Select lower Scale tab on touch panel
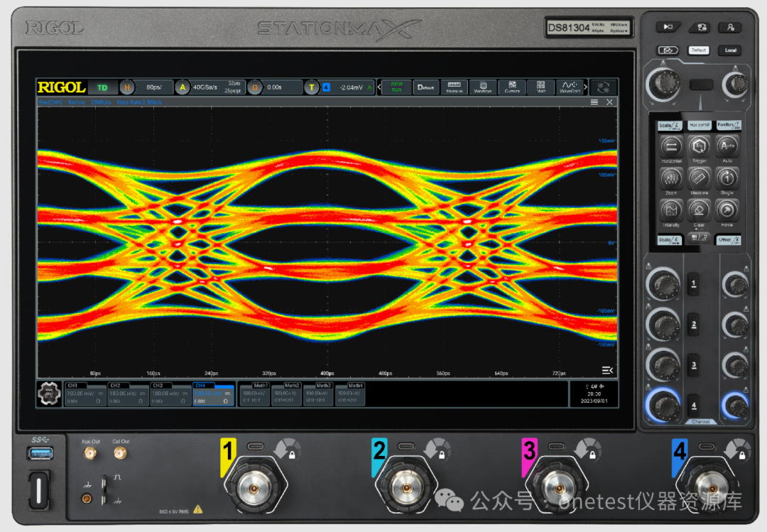The image size is (767, 532). [x=670, y=240]
